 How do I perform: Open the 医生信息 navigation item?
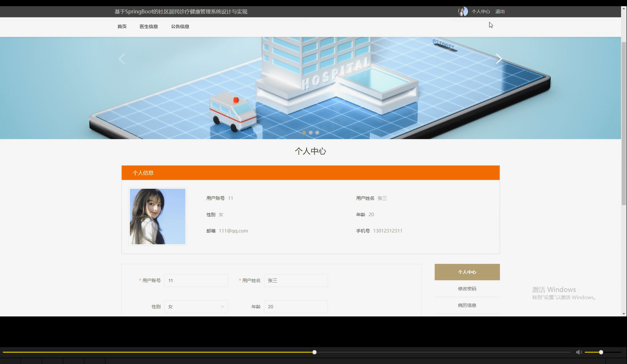coord(148,26)
